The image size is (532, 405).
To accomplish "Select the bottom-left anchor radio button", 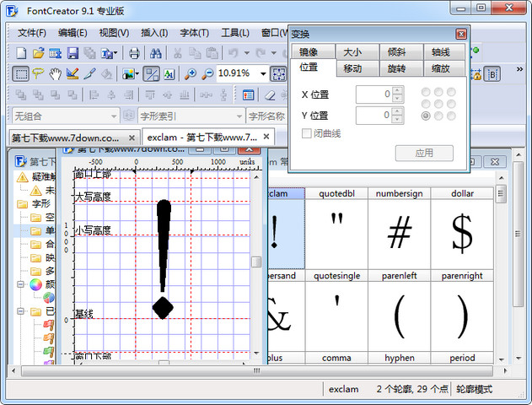I will (x=426, y=116).
